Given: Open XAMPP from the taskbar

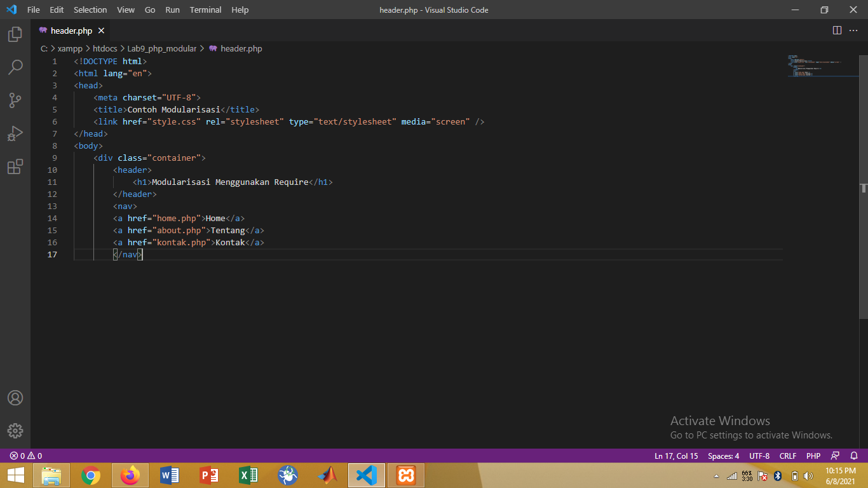Looking at the screenshot, I should pyautogui.click(x=406, y=475).
